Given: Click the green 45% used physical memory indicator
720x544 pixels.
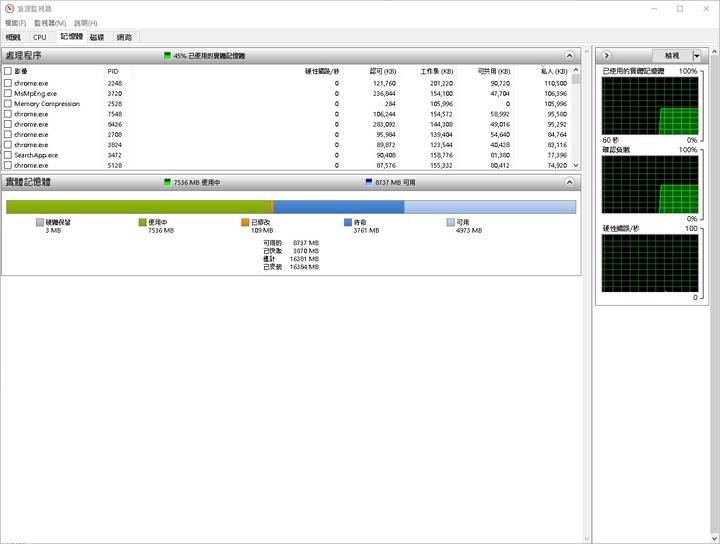Looking at the screenshot, I should click(x=168, y=56).
